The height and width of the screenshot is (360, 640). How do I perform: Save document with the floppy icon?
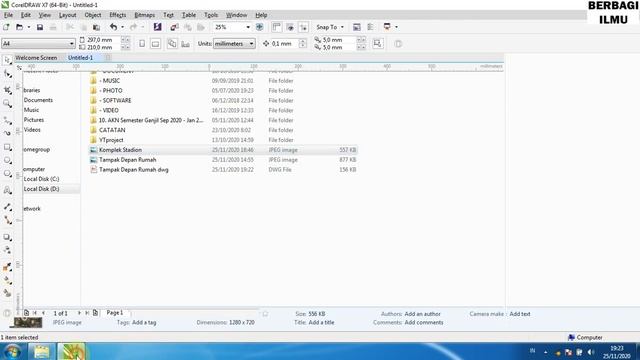[x=40, y=27]
